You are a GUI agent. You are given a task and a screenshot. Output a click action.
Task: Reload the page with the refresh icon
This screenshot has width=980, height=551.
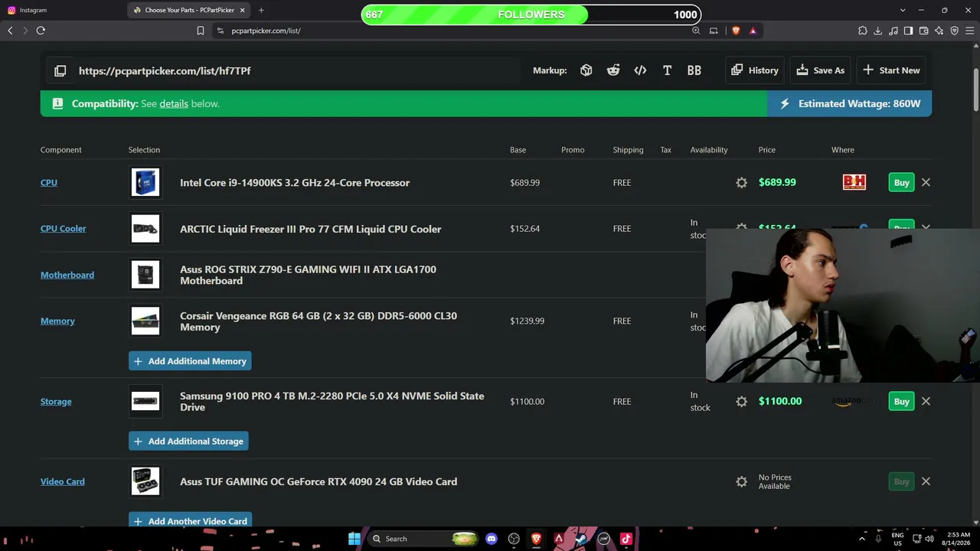coord(41,31)
